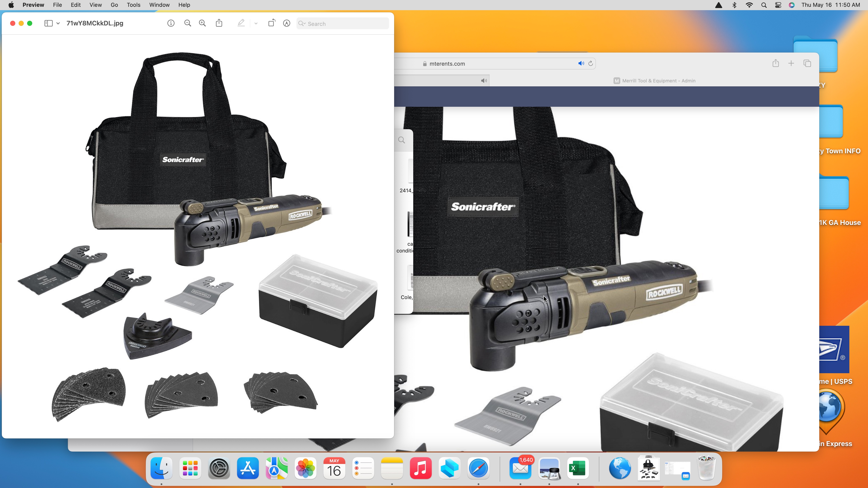Open minimized Sonicrafter image in Dock
868x488 pixels.
click(x=649, y=468)
